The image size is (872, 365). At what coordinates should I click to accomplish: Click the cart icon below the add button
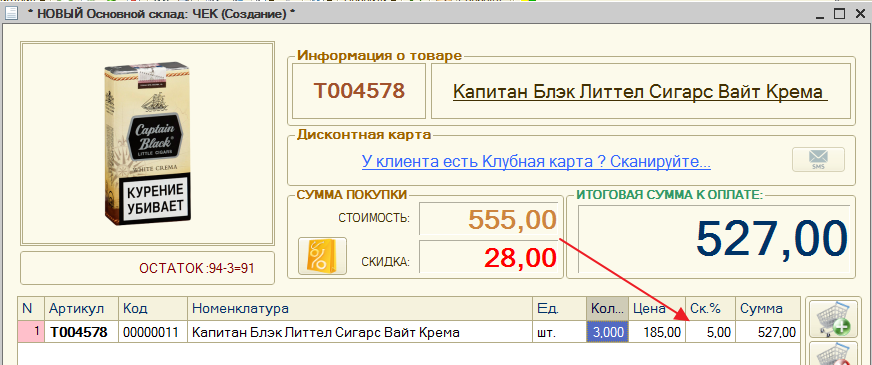pyautogui.click(x=833, y=353)
